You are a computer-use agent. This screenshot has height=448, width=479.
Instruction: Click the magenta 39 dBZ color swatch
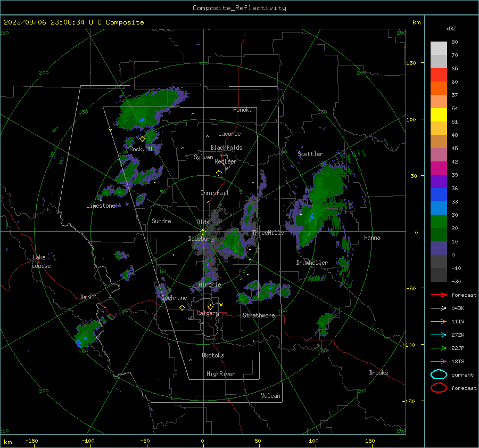tap(439, 168)
